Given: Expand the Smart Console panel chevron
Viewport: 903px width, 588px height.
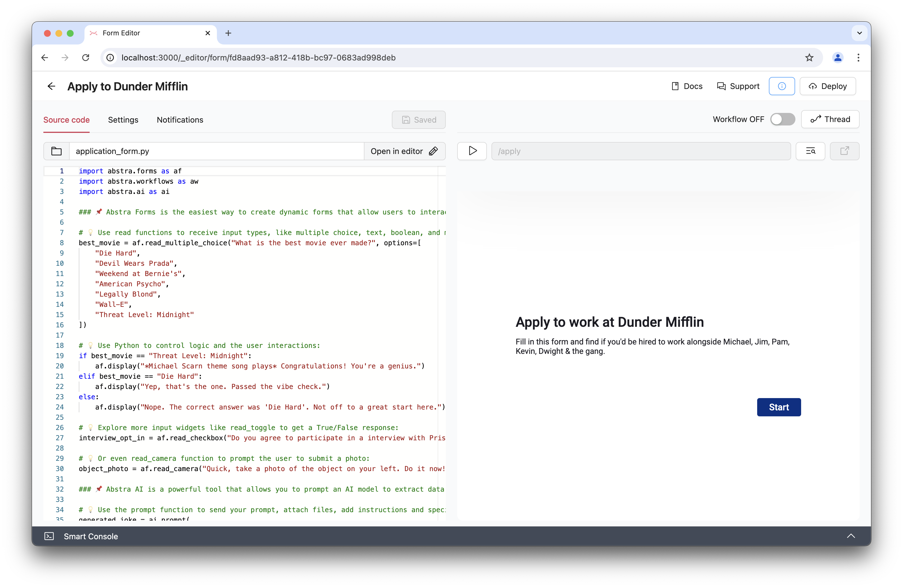Looking at the screenshot, I should [851, 536].
